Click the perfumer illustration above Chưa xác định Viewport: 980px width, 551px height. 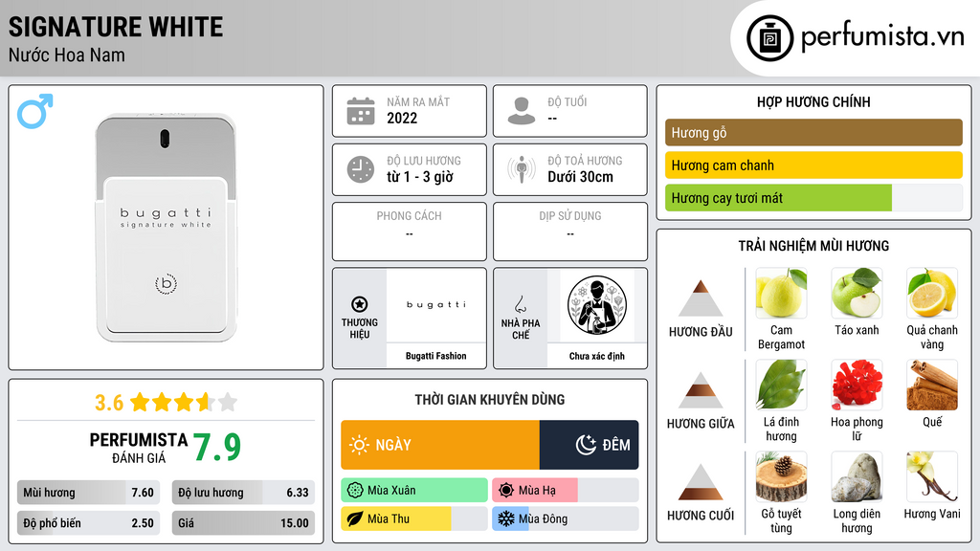pos(597,305)
